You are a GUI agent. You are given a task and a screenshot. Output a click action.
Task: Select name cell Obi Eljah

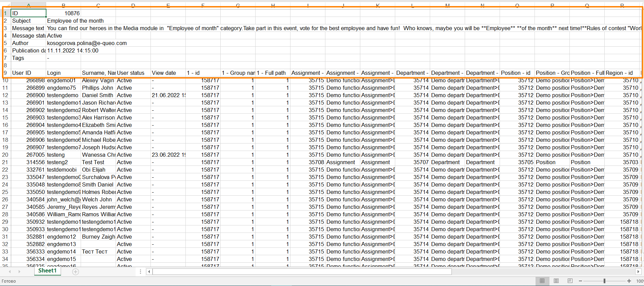point(98,170)
